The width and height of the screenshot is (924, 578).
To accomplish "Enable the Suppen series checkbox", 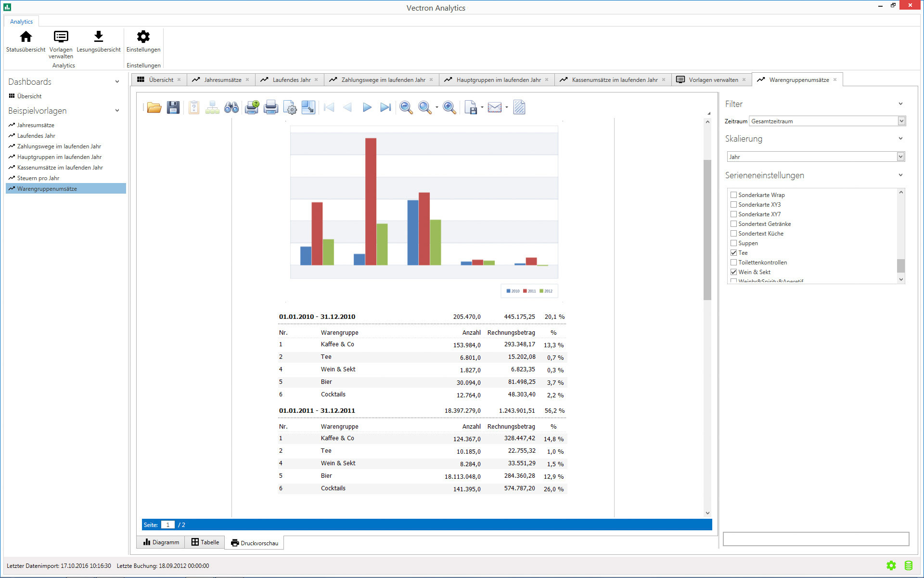I will tap(733, 243).
